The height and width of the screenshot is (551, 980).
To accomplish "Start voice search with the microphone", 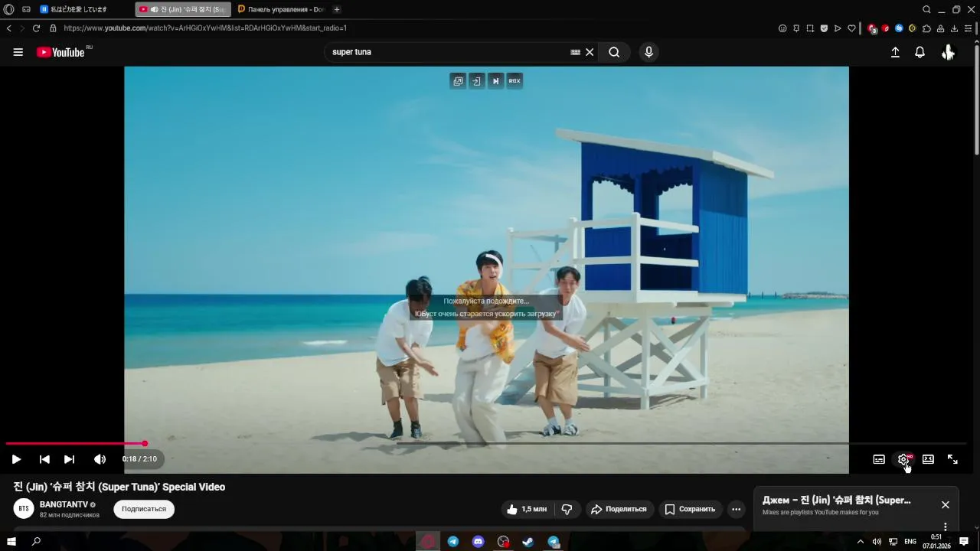I will point(648,52).
